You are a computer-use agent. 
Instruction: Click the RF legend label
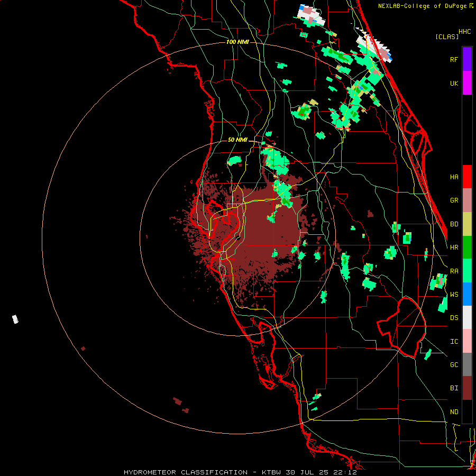pyautogui.click(x=454, y=59)
